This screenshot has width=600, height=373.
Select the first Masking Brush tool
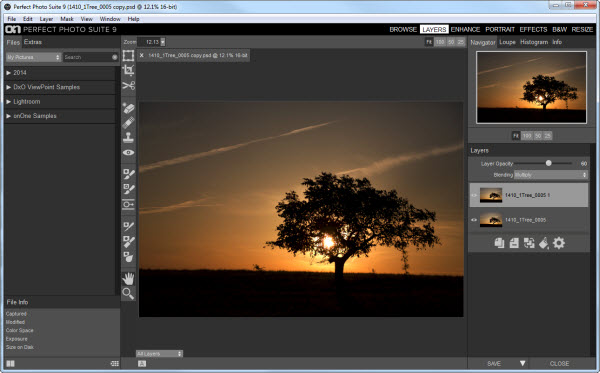click(128, 174)
